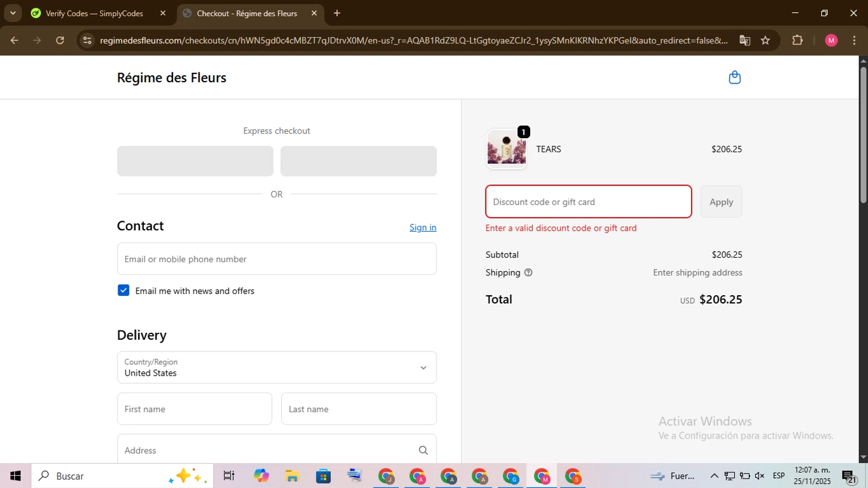Image resolution: width=868 pixels, height=488 pixels.
Task: Close the Checkout Régime des Fleurs tab
Action: tap(314, 13)
